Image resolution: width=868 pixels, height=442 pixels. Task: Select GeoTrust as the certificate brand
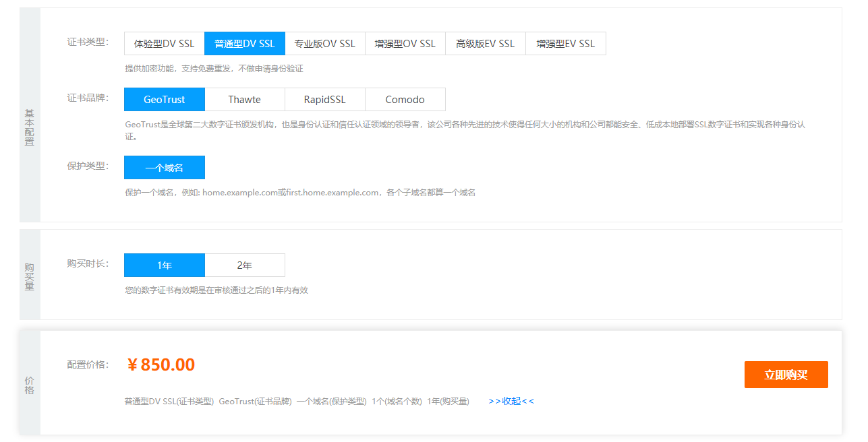(x=164, y=100)
